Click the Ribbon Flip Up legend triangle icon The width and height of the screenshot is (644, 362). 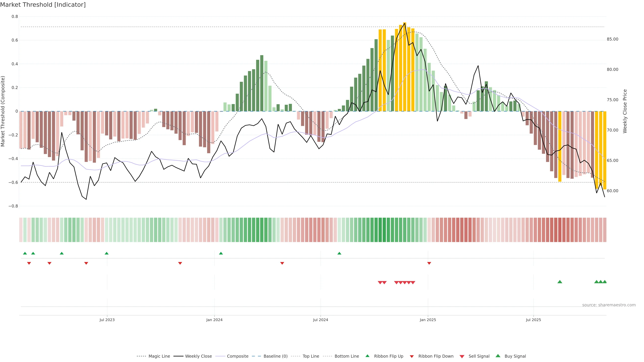click(367, 356)
